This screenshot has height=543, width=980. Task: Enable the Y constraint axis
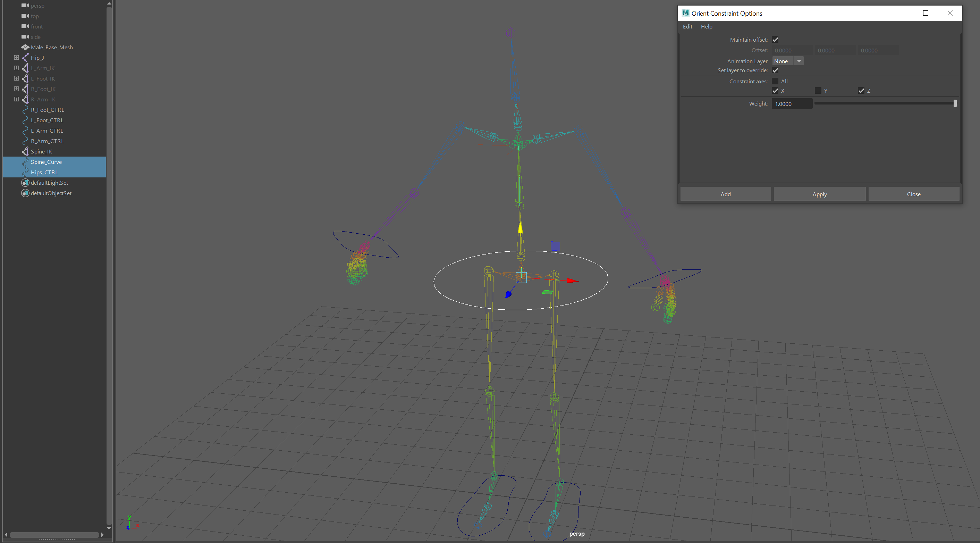818,90
